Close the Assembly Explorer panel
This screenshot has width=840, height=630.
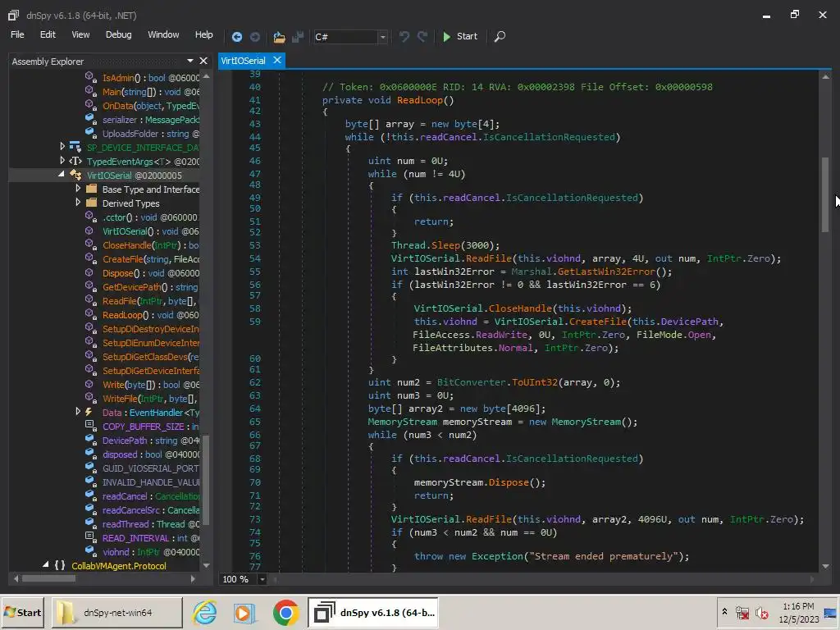click(203, 61)
